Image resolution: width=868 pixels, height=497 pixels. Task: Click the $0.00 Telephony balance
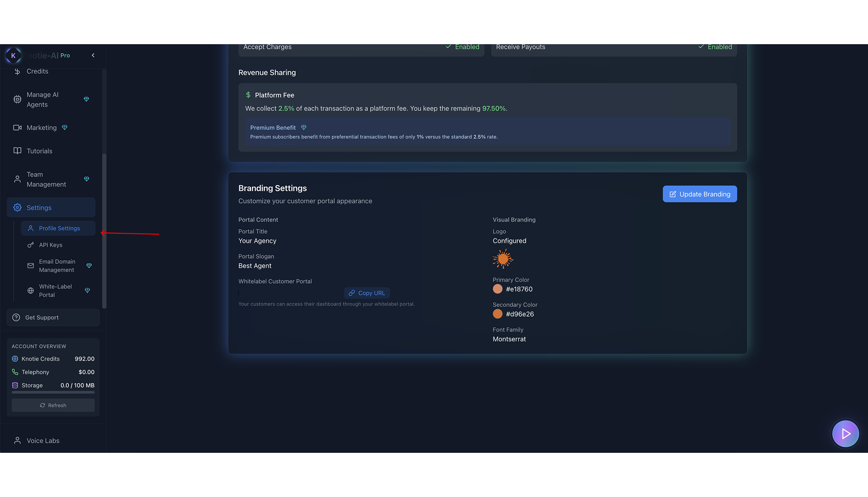pyautogui.click(x=87, y=372)
